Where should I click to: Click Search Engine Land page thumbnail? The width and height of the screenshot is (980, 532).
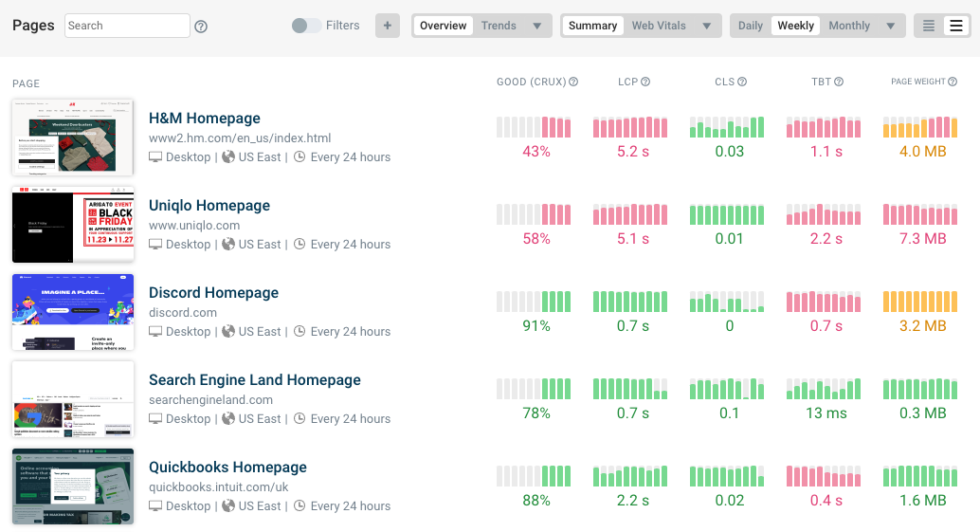coord(73,399)
